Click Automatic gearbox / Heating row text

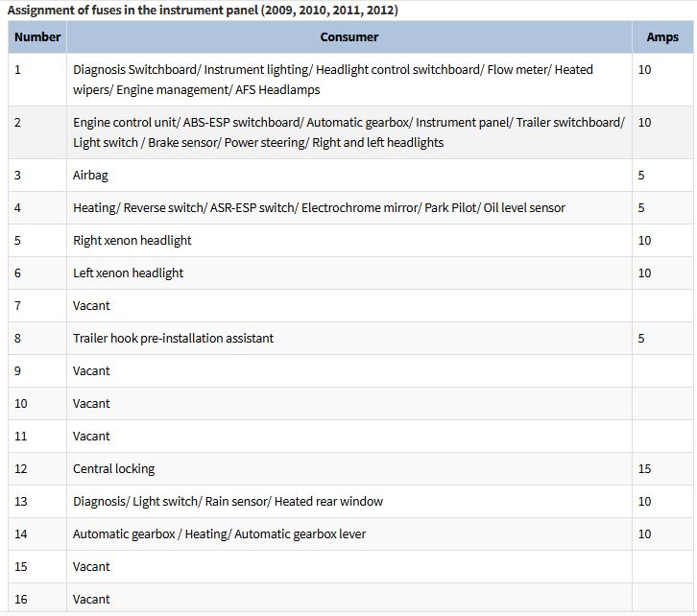(219, 533)
